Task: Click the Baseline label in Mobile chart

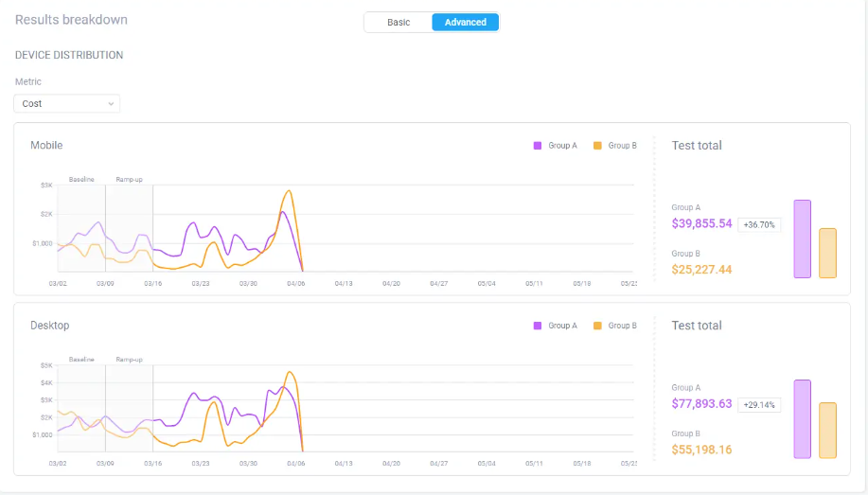Action: (81, 180)
